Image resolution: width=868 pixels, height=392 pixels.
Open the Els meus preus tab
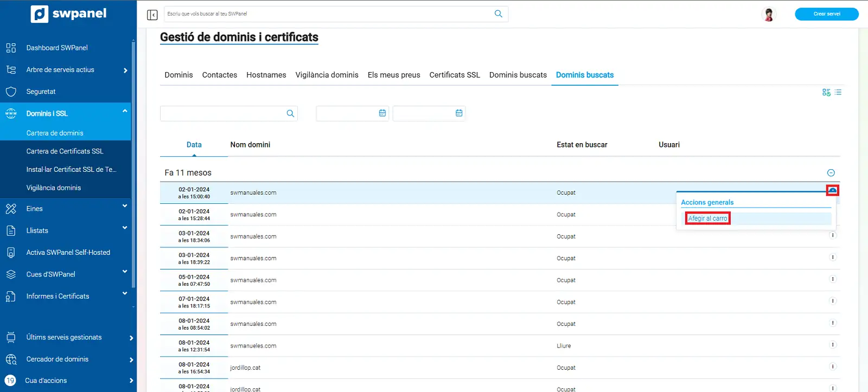pyautogui.click(x=394, y=75)
